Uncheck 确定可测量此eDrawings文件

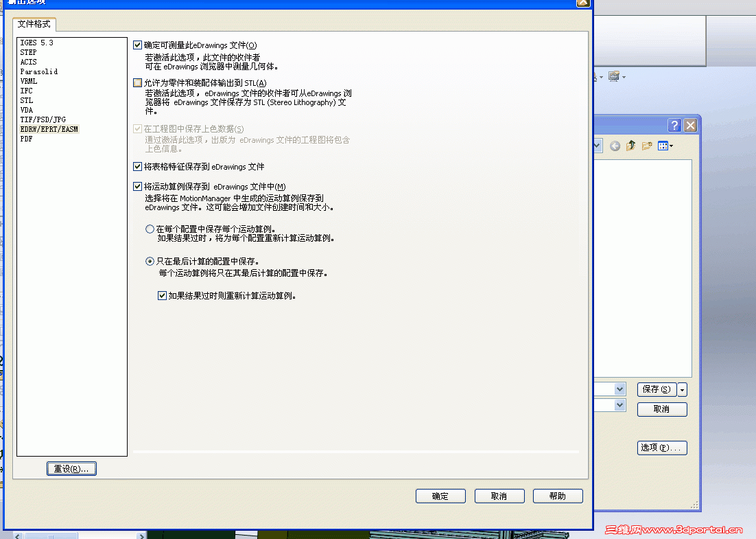pos(138,45)
